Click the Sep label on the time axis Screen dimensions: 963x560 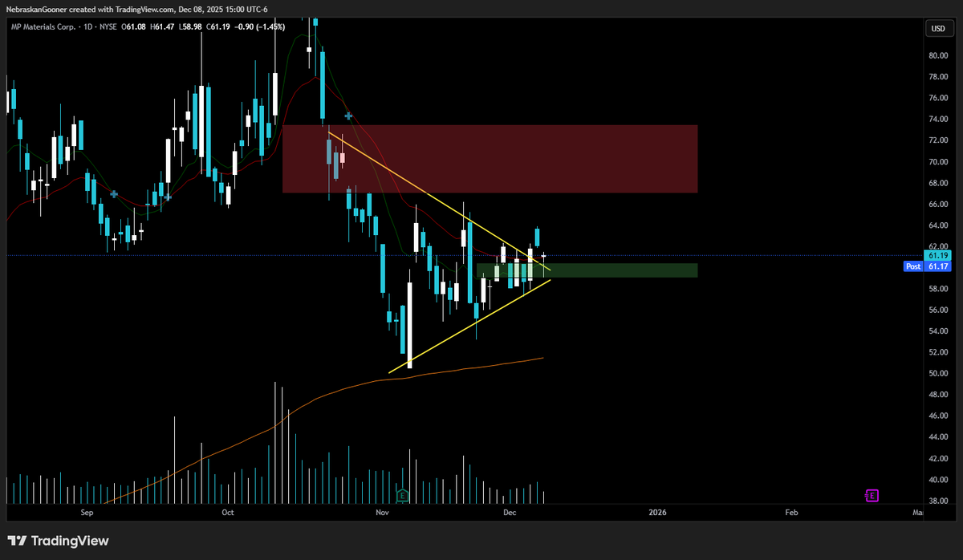click(x=87, y=512)
